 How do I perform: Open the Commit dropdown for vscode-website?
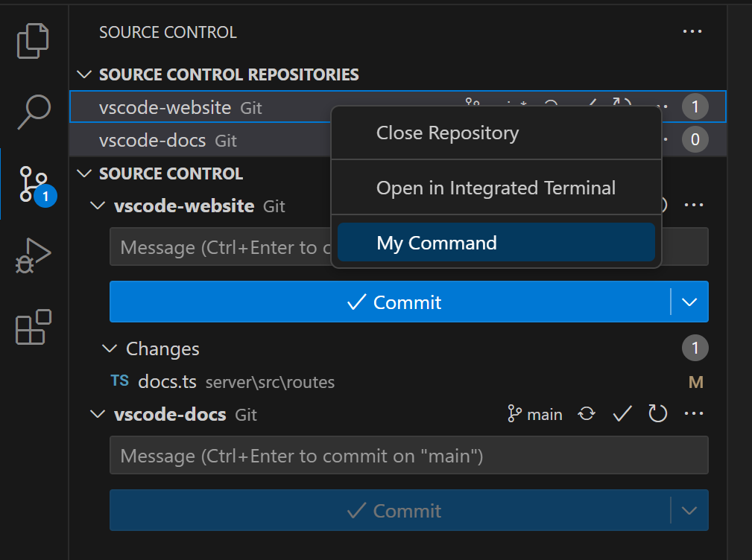[690, 302]
